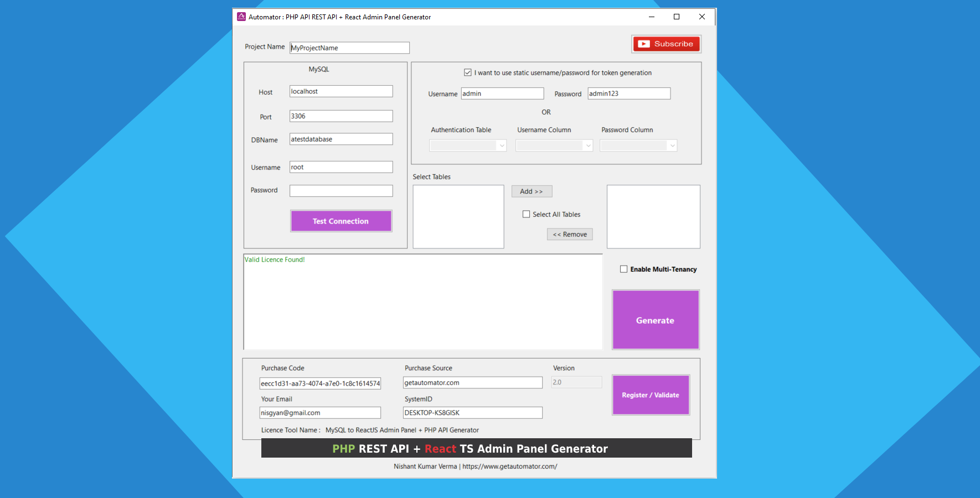The height and width of the screenshot is (498, 980).
Task: Click the Automator app icon in title bar
Action: click(241, 17)
